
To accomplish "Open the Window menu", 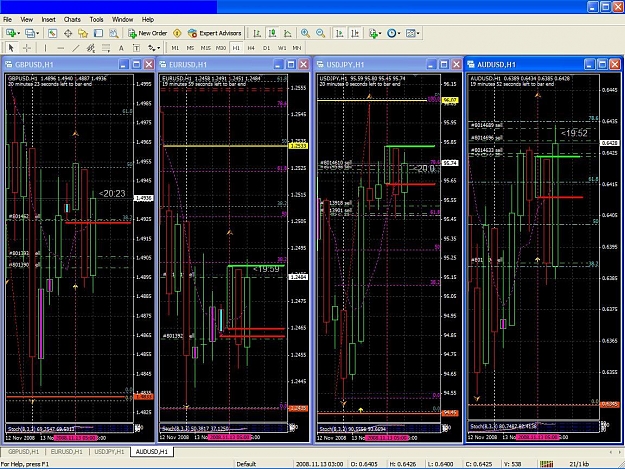I will click(x=122, y=20).
